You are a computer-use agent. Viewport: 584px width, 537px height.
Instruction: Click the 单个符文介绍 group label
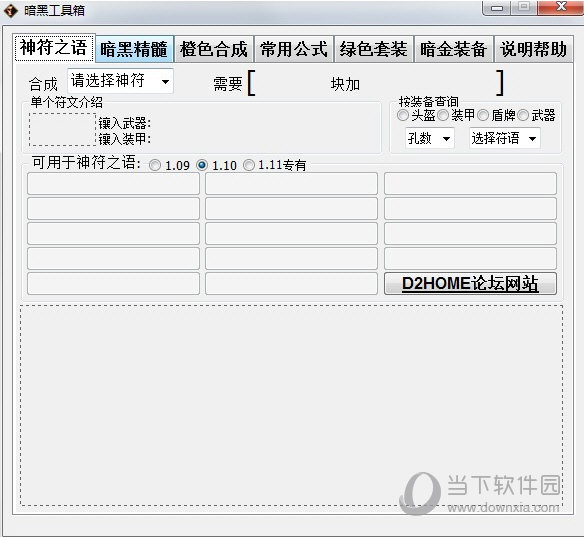point(67,102)
